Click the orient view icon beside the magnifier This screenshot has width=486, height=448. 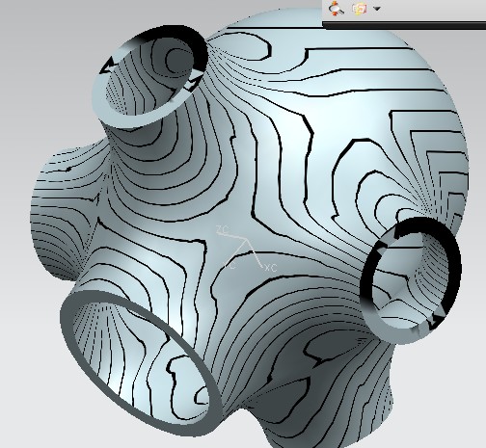click(x=360, y=9)
